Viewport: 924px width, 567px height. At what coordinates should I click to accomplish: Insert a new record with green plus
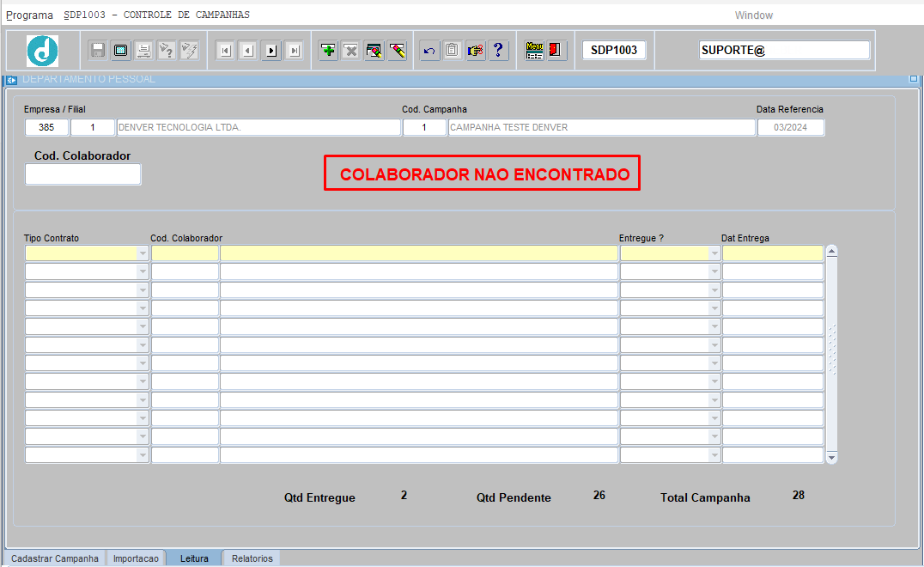(x=328, y=51)
